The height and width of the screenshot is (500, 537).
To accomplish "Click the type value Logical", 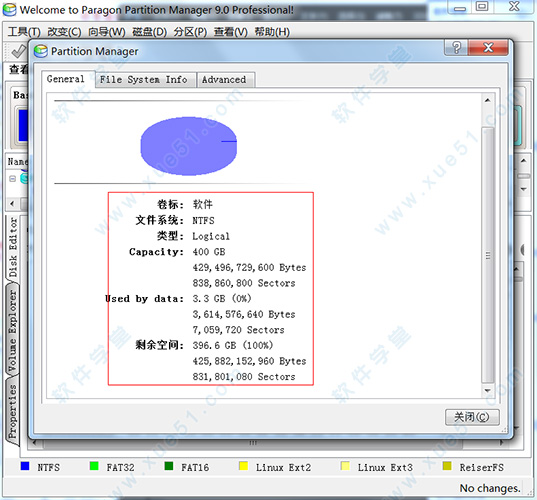I will point(211,236).
